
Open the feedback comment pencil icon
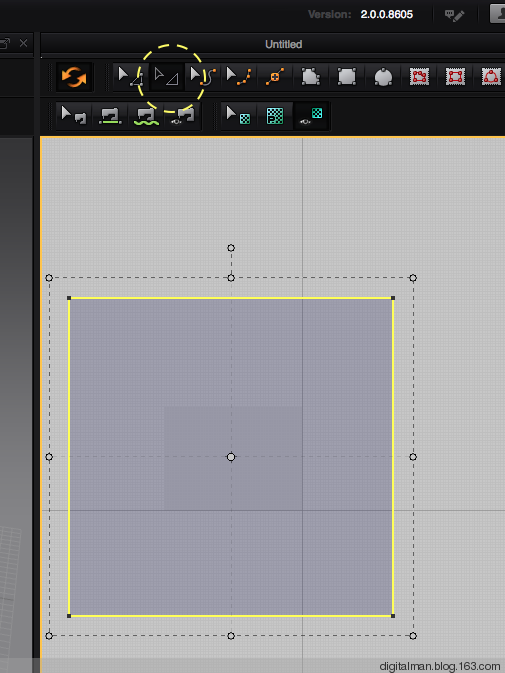[454, 15]
